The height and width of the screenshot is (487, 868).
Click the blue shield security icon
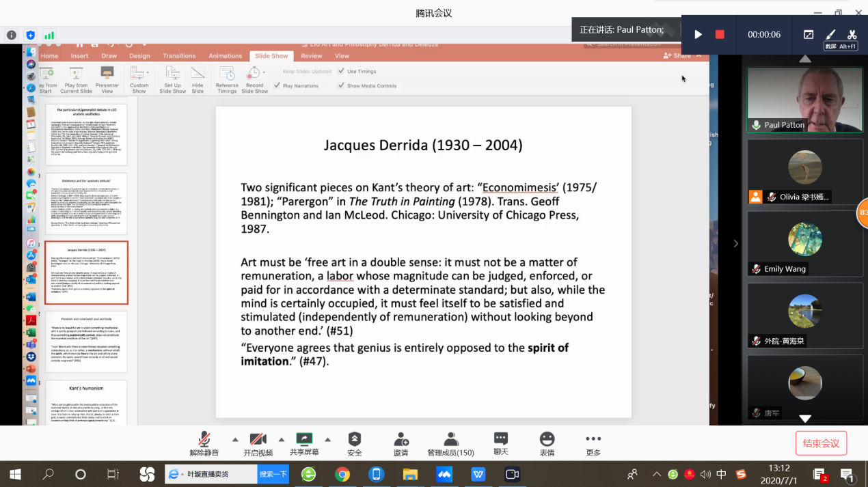30,35
